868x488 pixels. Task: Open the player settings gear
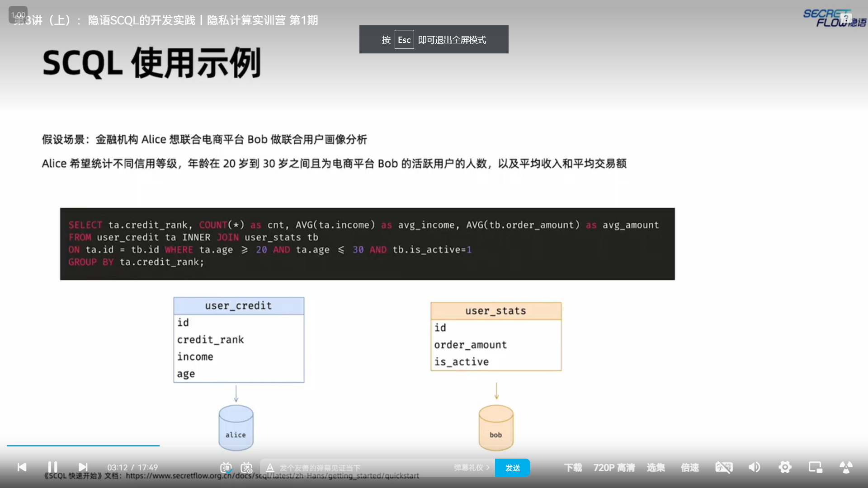785,467
